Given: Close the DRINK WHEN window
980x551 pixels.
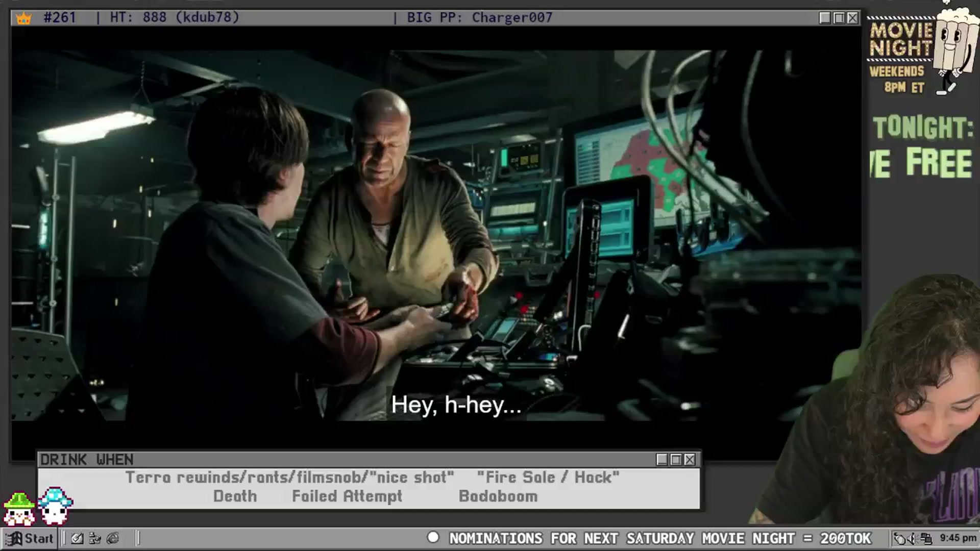Looking at the screenshot, I should coord(690,460).
